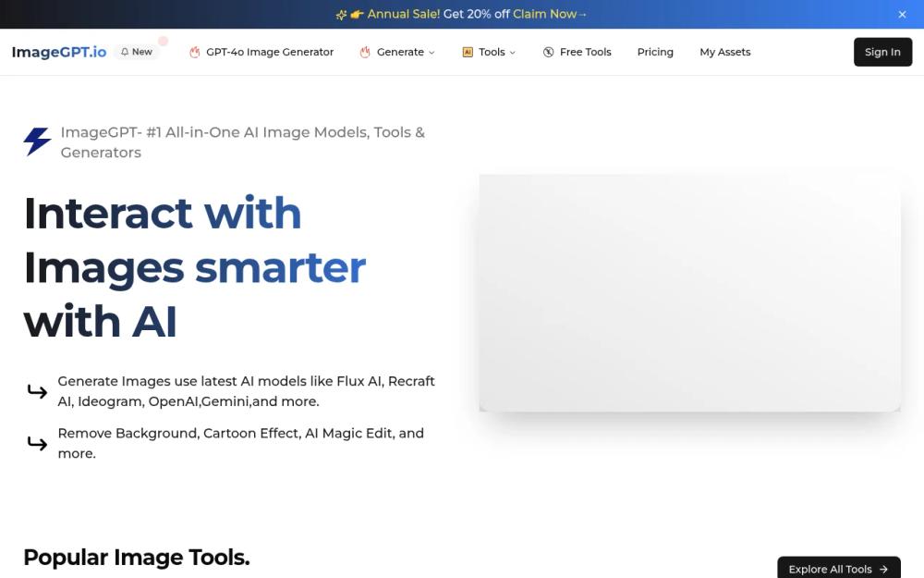Screen dimensions: 924x578
Task: Click the sparkle icon in sale banner
Action: tap(341, 14)
